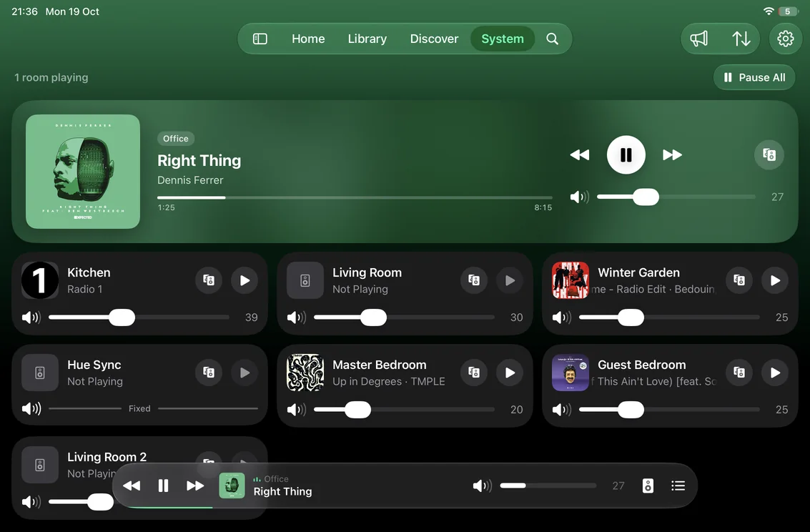Screen dimensions: 810x532
Task: Open room picker speaker icon in mini player
Action: click(x=648, y=486)
